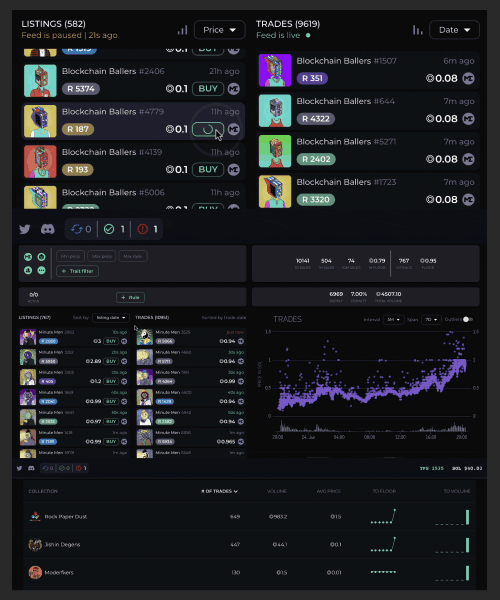Click the ME marketplace filter icon in filter panel
The height and width of the screenshot is (600, 500).
(28, 257)
